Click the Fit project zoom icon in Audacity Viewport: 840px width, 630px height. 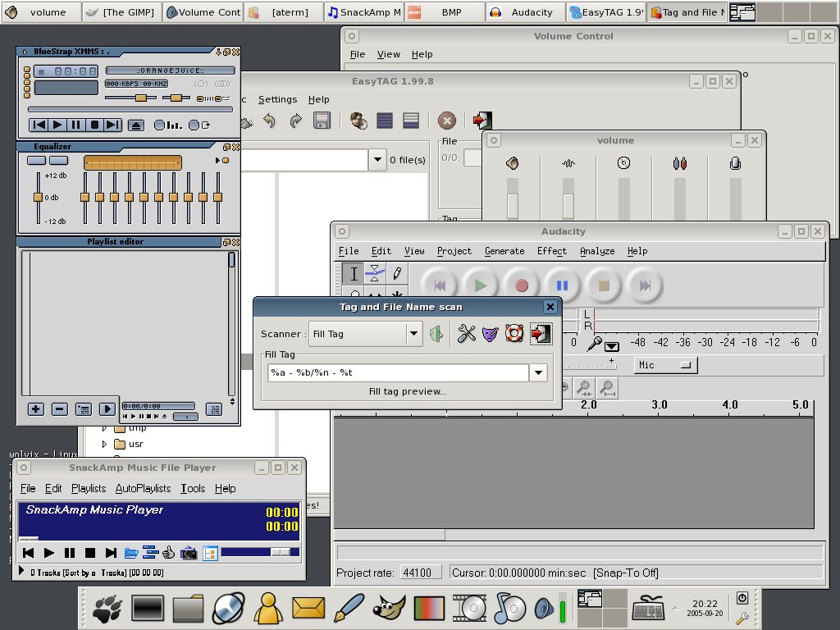608,388
